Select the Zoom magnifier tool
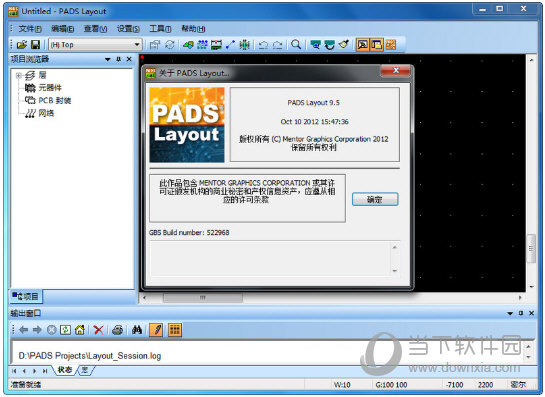Viewport: 545px width, 397px height. tap(296, 44)
